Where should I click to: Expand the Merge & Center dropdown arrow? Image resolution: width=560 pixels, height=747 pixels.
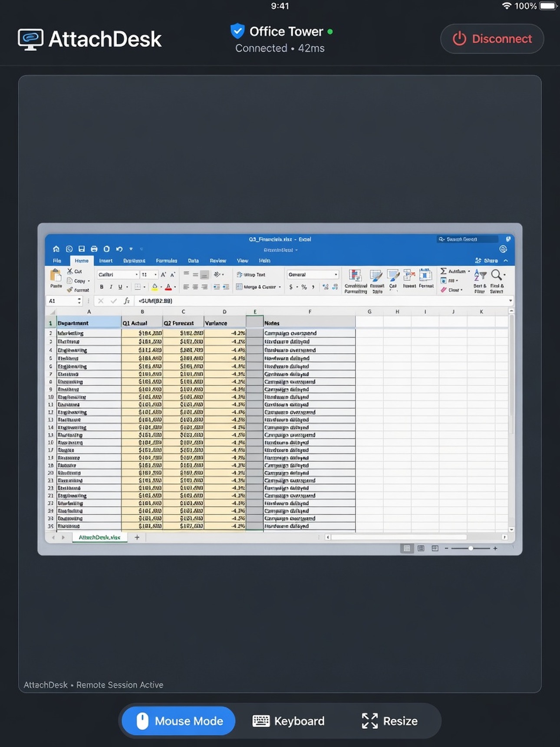coord(280,287)
